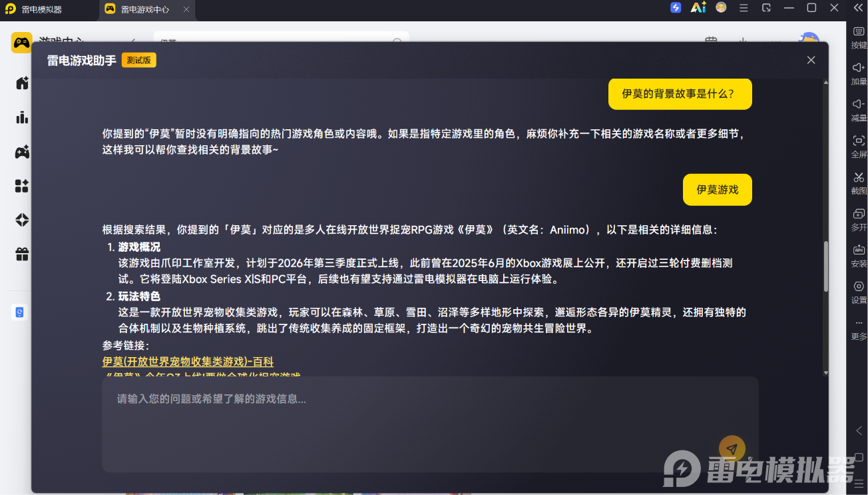Open the 伊莫(开放世界宠物收集类游戏)-百科 link

188,362
